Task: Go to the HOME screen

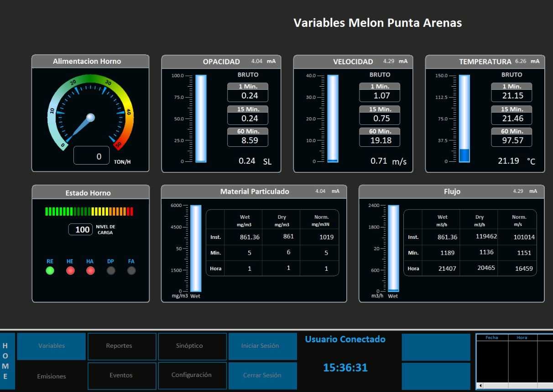Action: [7, 361]
